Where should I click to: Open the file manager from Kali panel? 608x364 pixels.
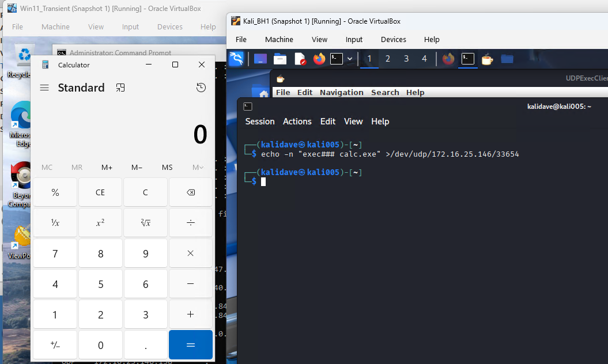coord(280,59)
